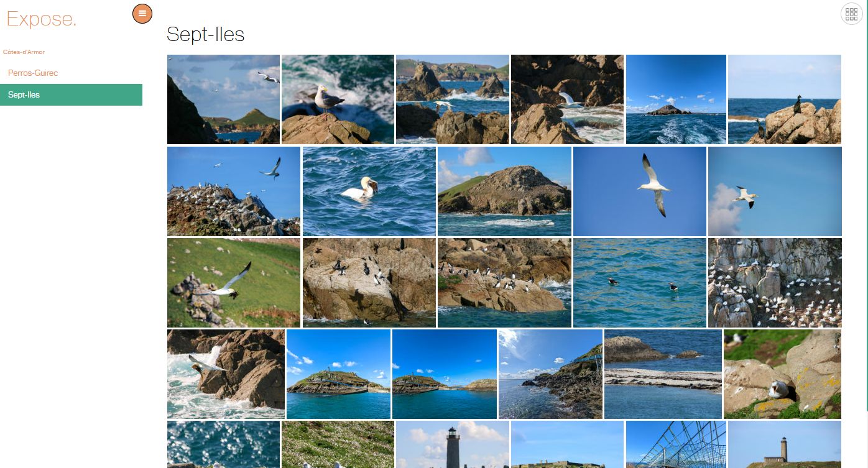Open photo of gannet swimming with seaweed

click(369, 191)
